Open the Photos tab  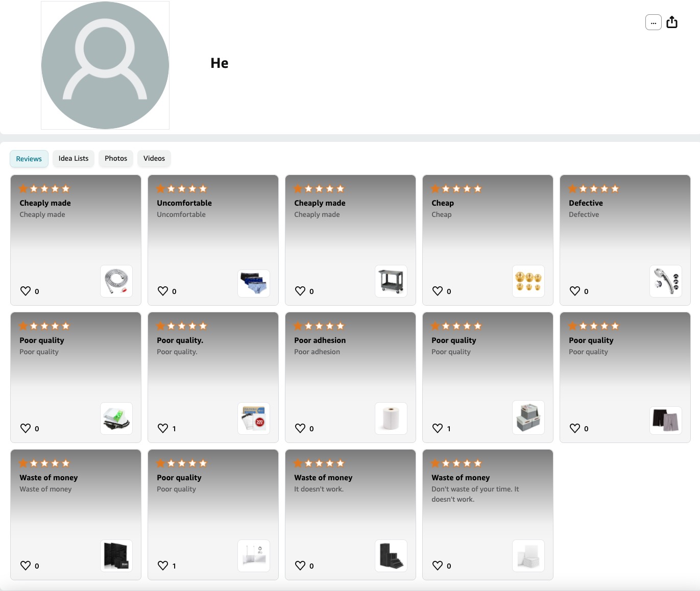coord(116,158)
